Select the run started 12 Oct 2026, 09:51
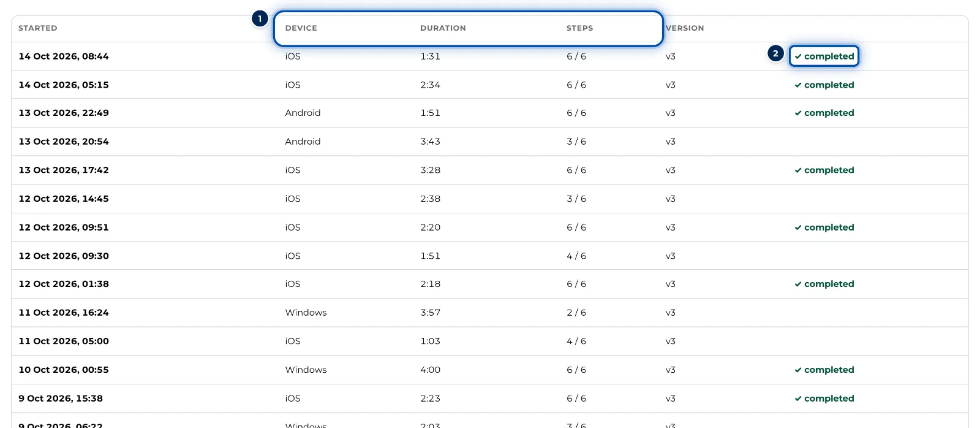This screenshot has width=980, height=428. coord(490,227)
